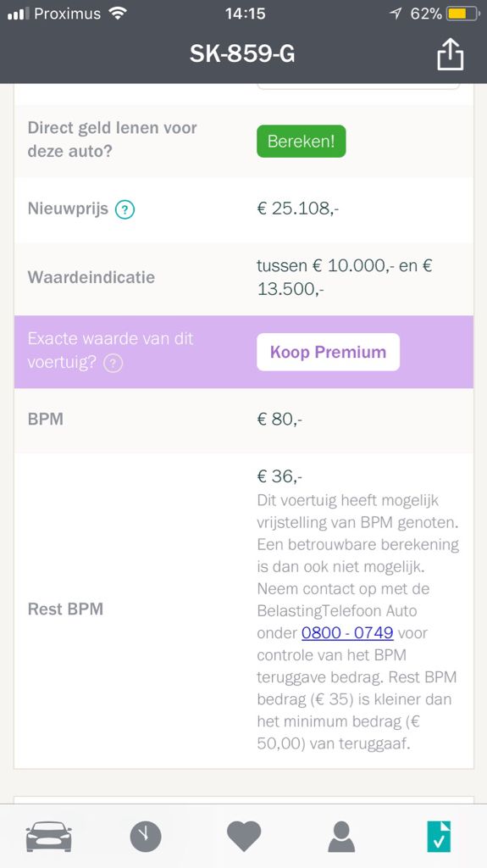
Task: Open the history clock tab
Action: pyautogui.click(x=146, y=837)
